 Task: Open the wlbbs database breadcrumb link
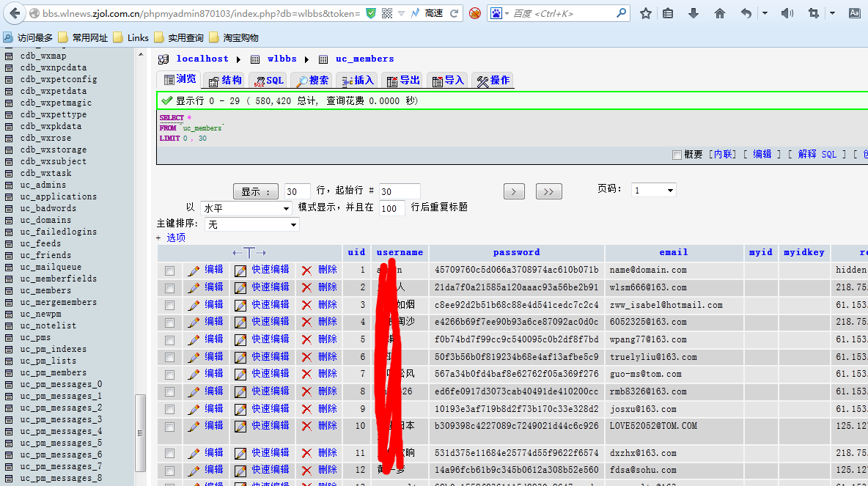tap(282, 59)
